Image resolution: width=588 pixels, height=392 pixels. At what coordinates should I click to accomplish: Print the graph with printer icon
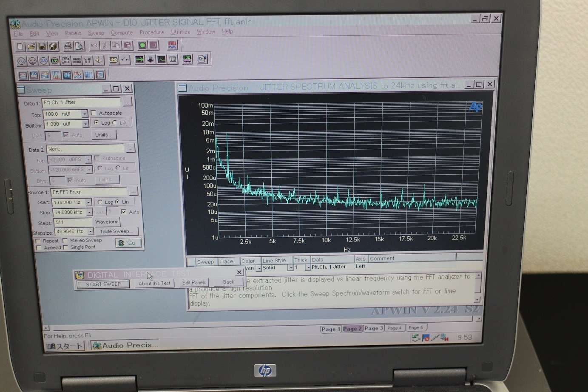coord(68,46)
